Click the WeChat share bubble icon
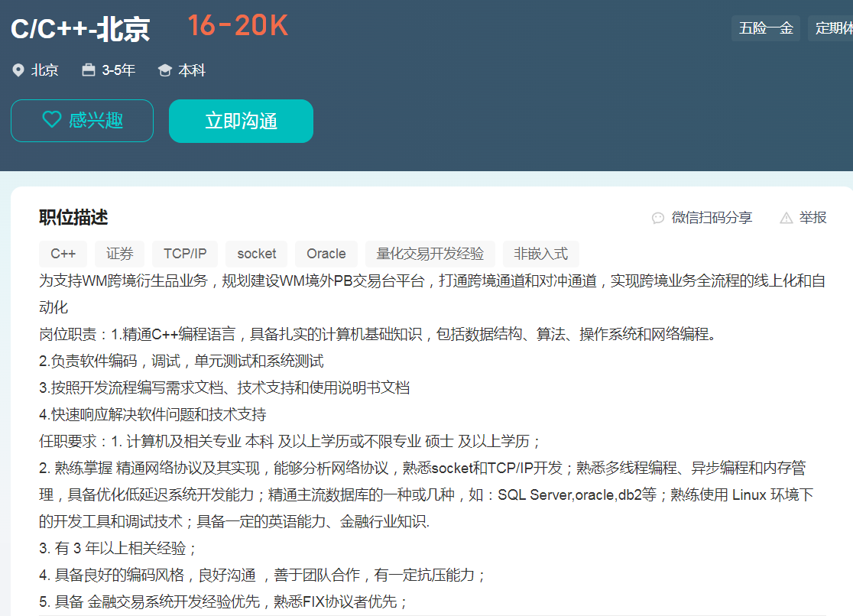 [x=657, y=218]
